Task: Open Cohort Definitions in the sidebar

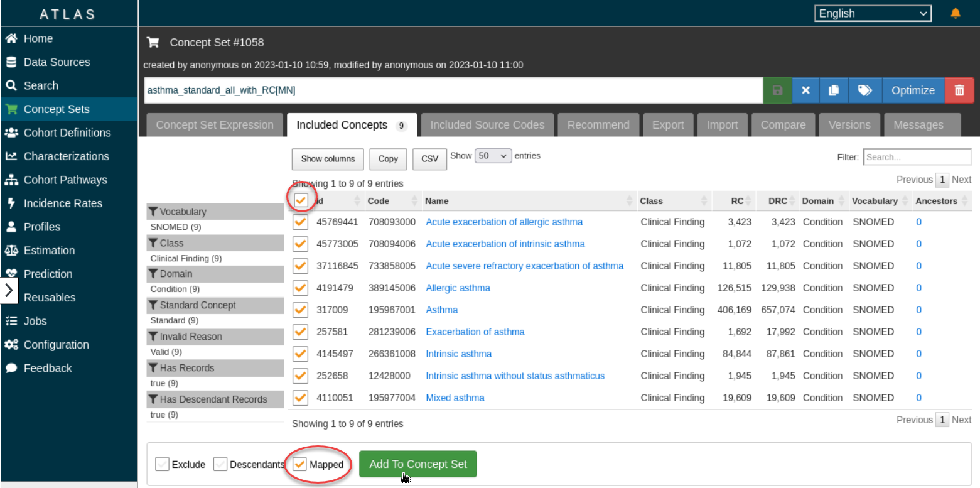Action: coord(67,133)
